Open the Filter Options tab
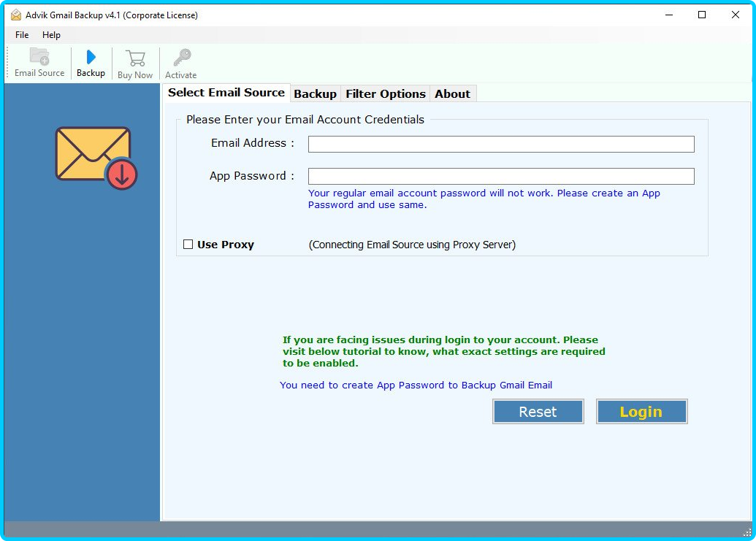This screenshot has width=756, height=541. [x=386, y=94]
